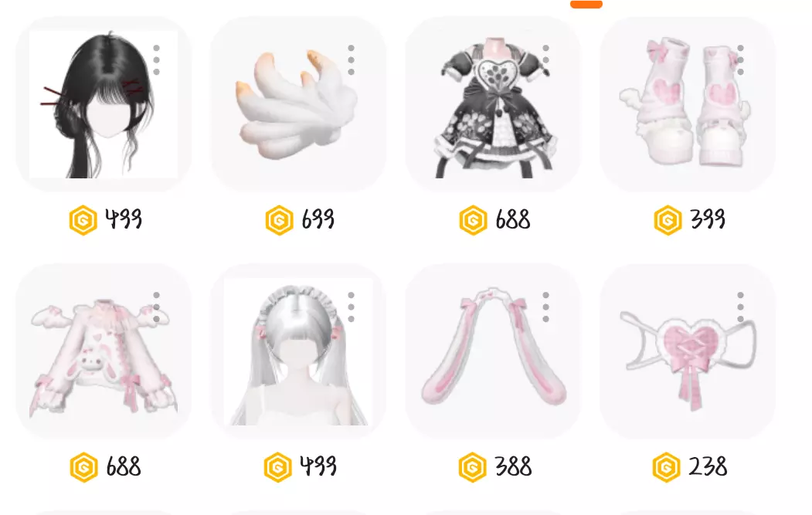Click the gold coin icon beside 399
The height and width of the screenshot is (515, 812).
(x=668, y=220)
